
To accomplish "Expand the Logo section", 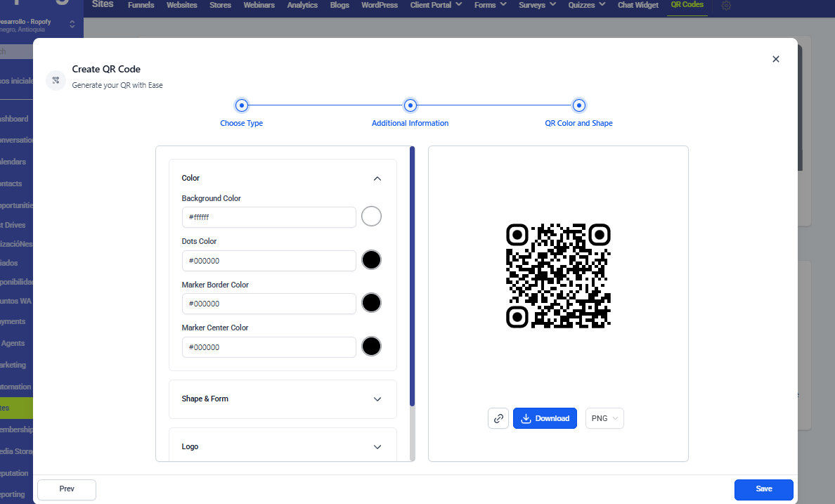I will pos(377,447).
